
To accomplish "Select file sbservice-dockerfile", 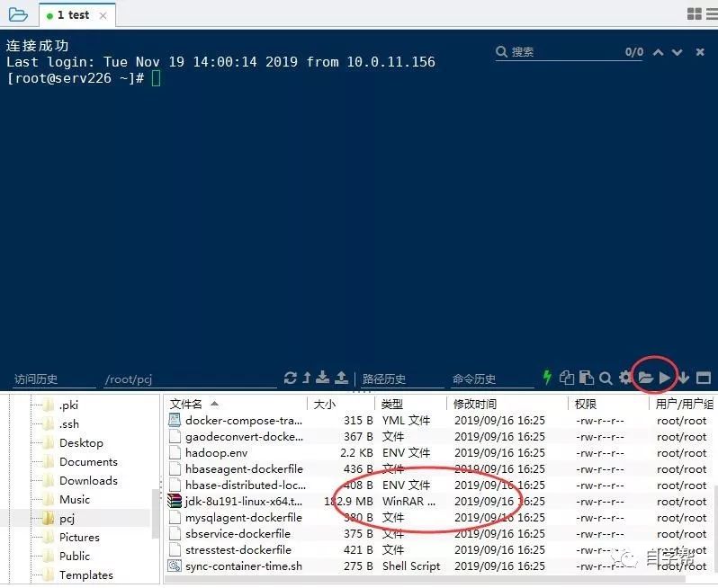I will [238, 533].
